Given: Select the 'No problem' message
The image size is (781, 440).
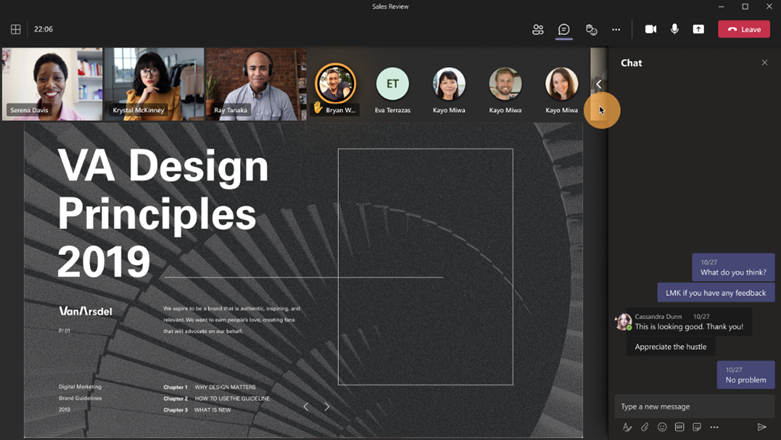Looking at the screenshot, I should [x=746, y=375].
